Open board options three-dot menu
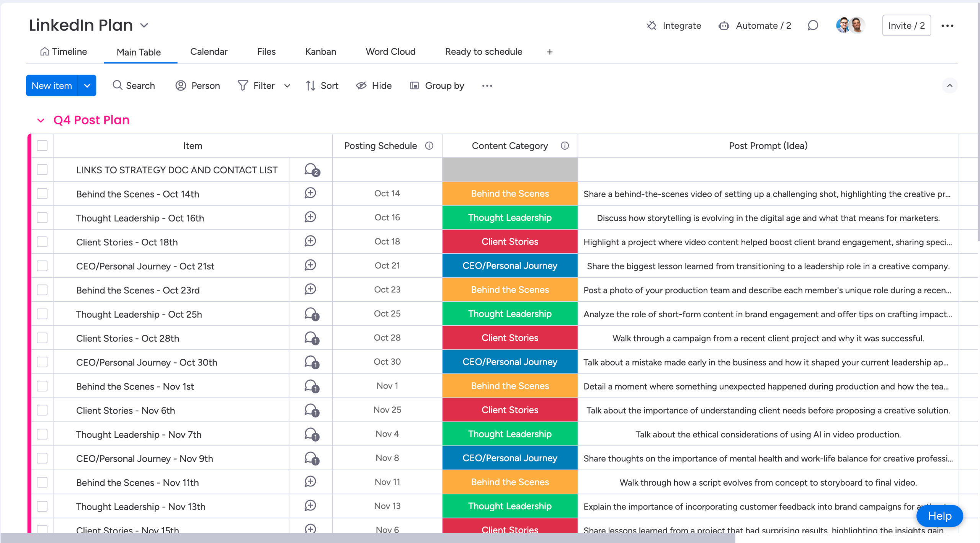Screen dimensions: 980x543 click(947, 26)
